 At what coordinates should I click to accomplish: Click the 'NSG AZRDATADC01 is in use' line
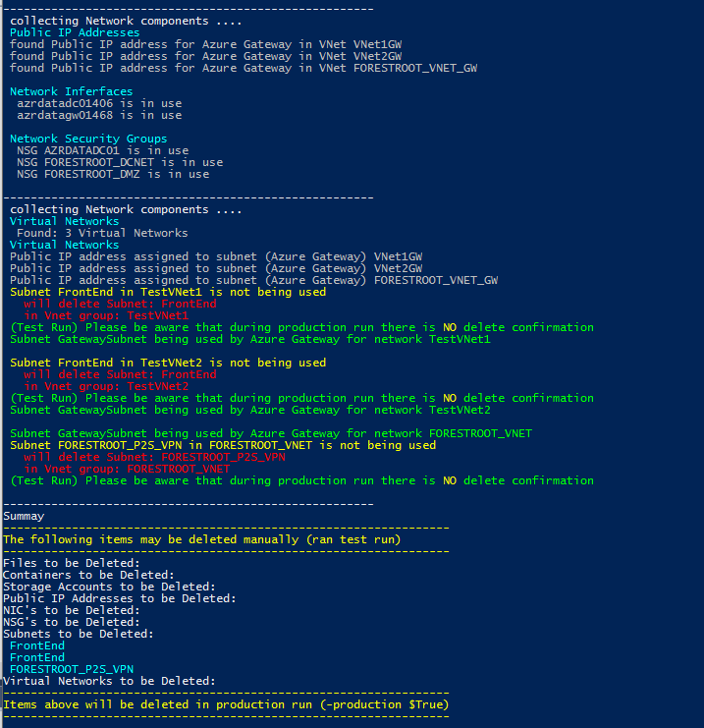click(x=102, y=150)
